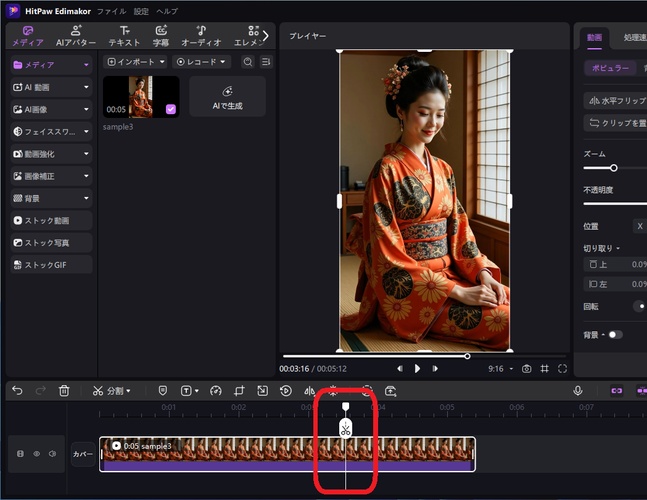Open ストックGIF library
Viewport: 647px width, 500px height.
pyautogui.click(x=52, y=265)
